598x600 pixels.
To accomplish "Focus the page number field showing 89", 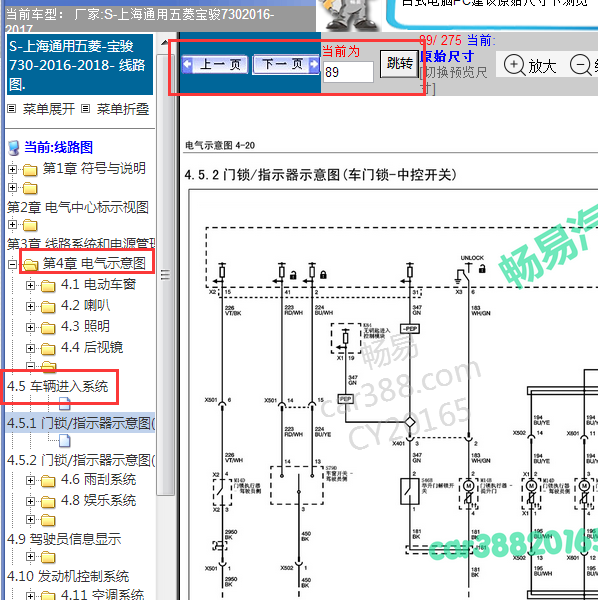I will (x=348, y=72).
